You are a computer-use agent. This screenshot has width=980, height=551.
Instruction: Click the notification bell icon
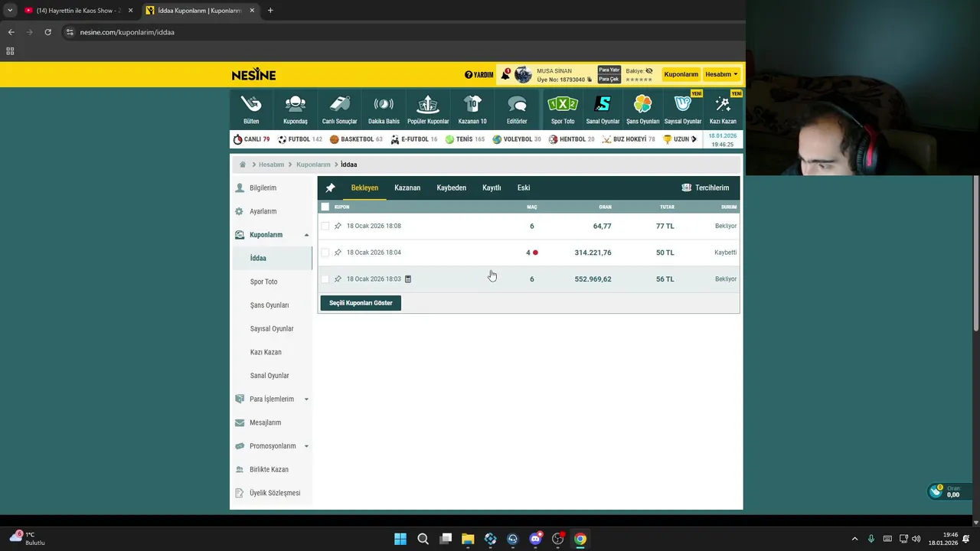[x=505, y=74]
